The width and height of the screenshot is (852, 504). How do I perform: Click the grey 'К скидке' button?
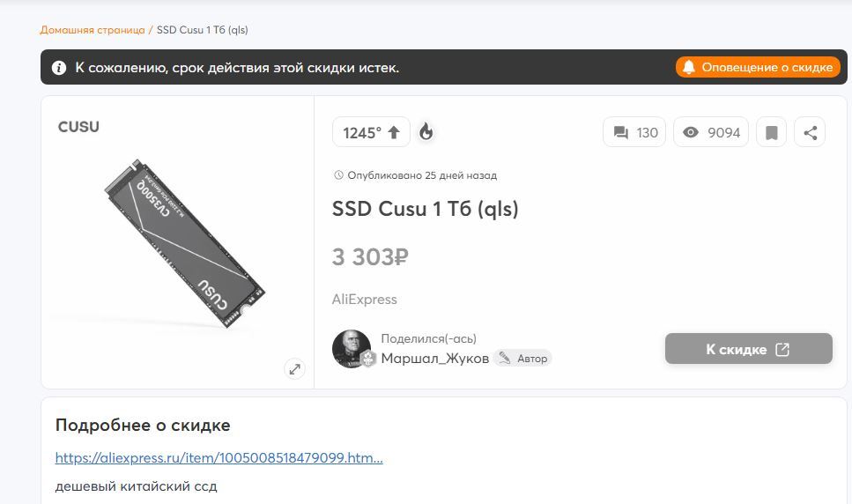[749, 349]
